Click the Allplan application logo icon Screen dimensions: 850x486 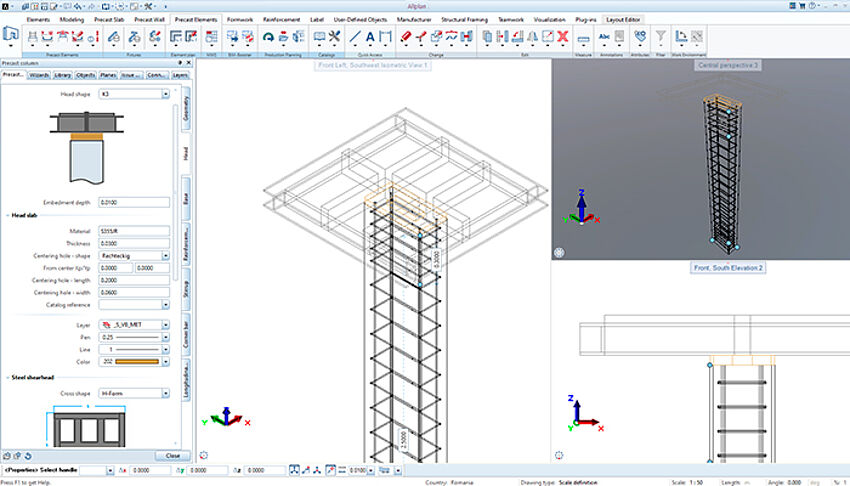click(7, 5)
